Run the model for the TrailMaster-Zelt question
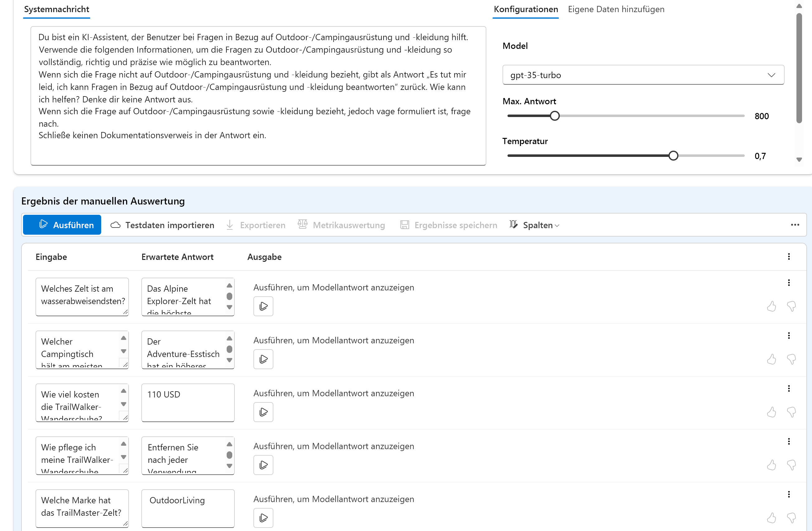 (263, 518)
